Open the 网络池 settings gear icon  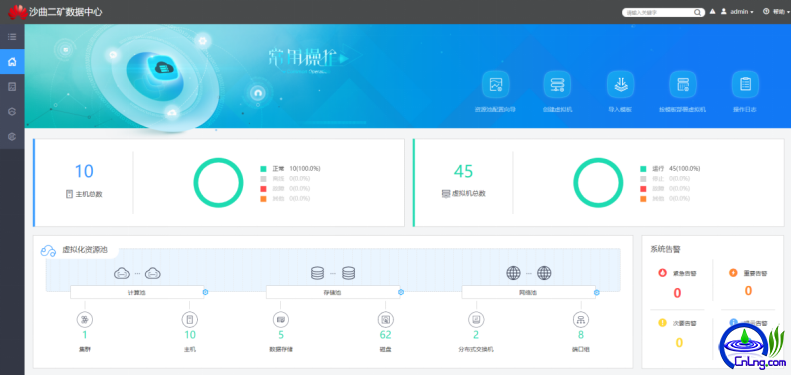597,292
